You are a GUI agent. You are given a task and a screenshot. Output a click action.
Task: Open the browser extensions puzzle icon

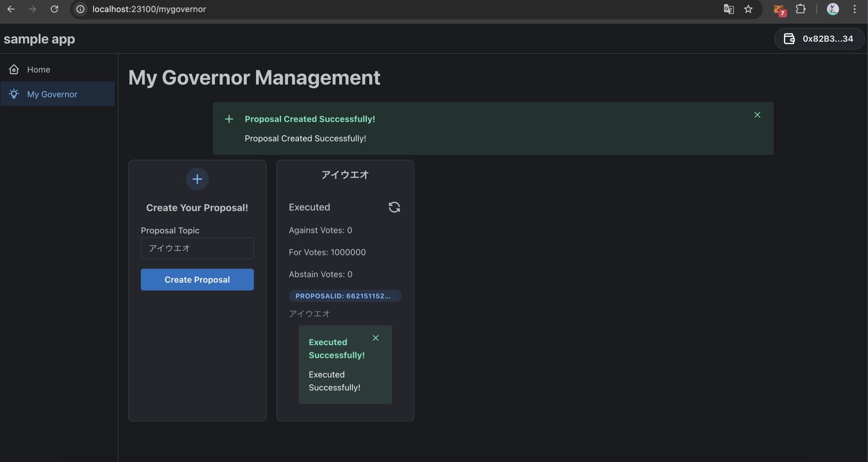[x=801, y=9]
